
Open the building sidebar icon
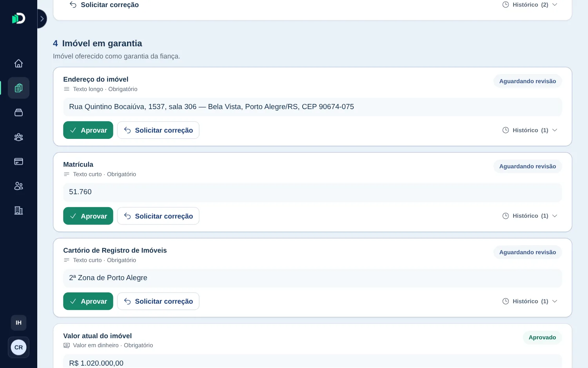coord(18,211)
